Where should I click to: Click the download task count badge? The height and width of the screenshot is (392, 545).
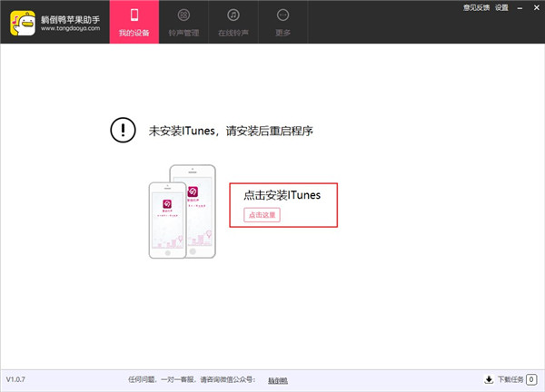point(531,379)
